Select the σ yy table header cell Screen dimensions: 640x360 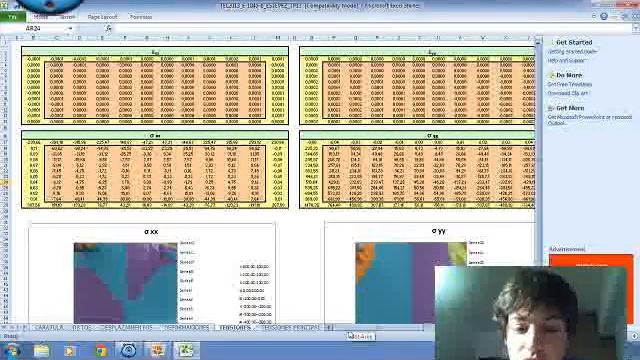(417, 135)
